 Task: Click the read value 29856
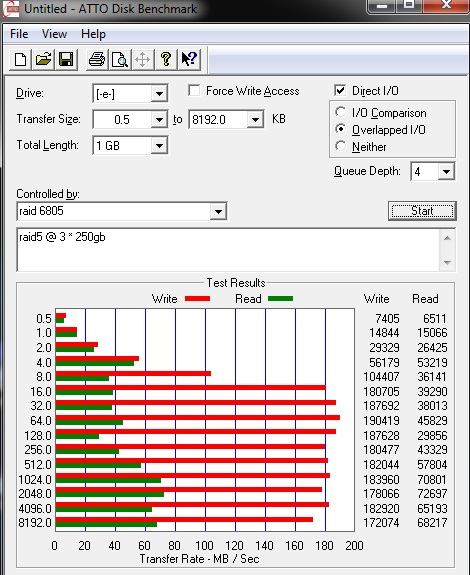pyautogui.click(x=432, y=435)
